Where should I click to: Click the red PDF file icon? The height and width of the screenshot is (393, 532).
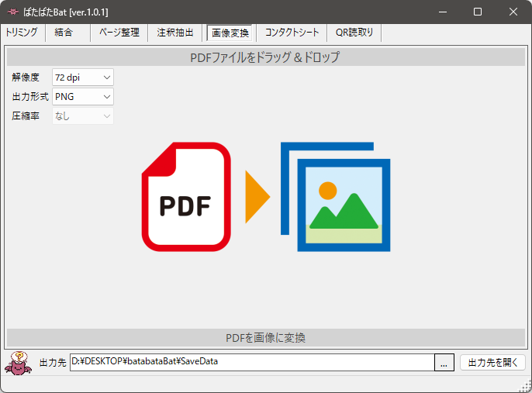186,197
